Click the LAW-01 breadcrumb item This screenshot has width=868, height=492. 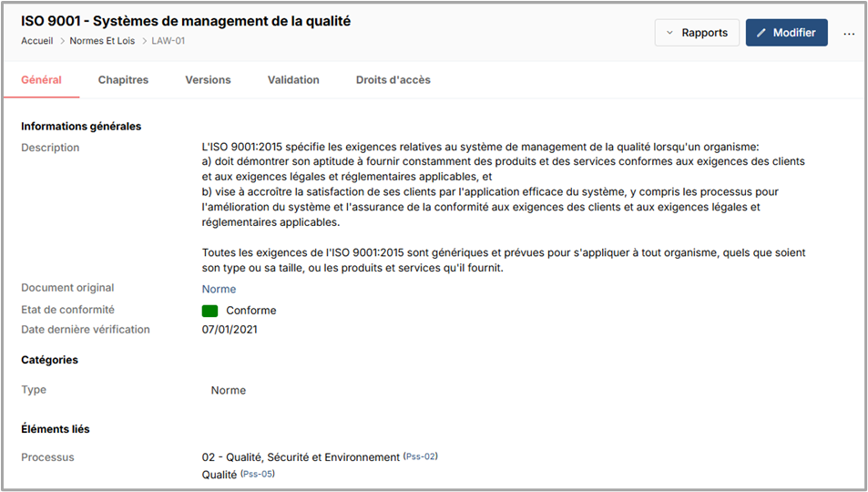[x=168, y=41]
